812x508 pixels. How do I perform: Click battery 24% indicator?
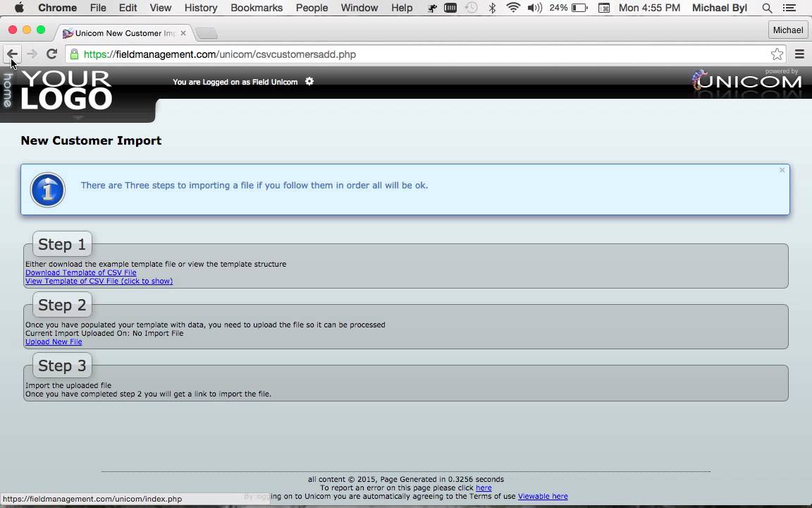pos(568,8)
